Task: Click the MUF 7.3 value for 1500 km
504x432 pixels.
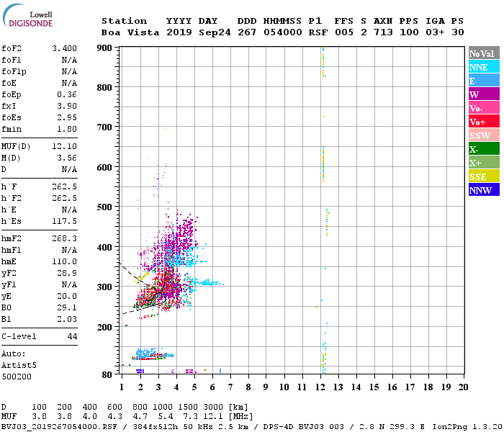Action: click(190, 417)
